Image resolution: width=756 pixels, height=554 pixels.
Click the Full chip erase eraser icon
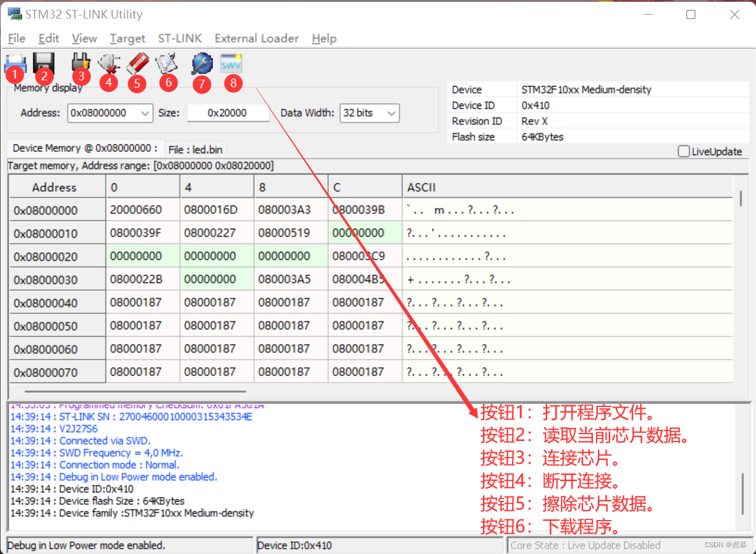click(138, 62)
